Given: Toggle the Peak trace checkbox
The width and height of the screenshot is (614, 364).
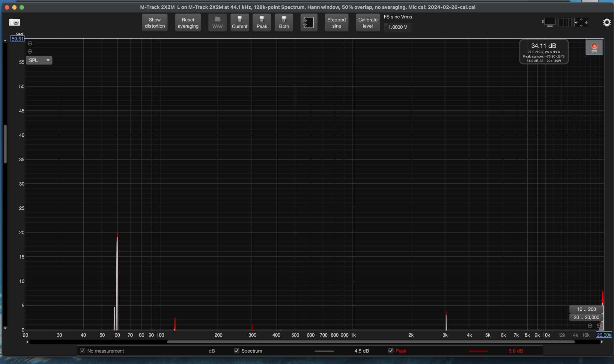Looking at the screenshot, I should pos(391,351).
